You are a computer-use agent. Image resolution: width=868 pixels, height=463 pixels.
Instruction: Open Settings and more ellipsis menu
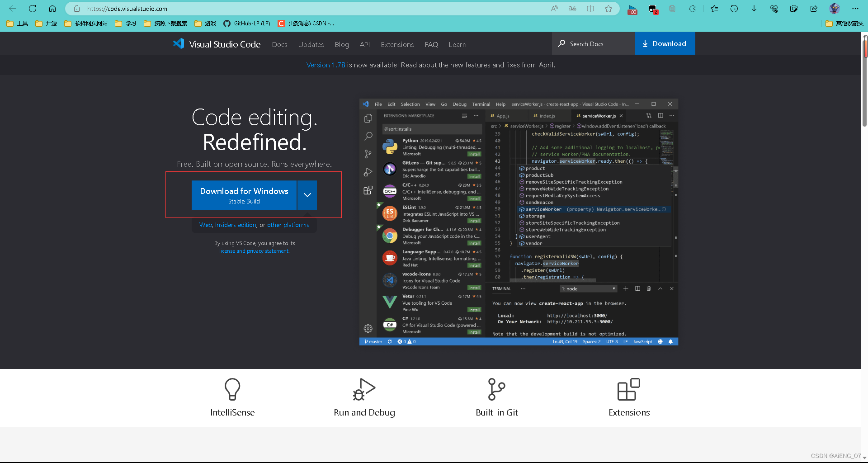point(855,9)
